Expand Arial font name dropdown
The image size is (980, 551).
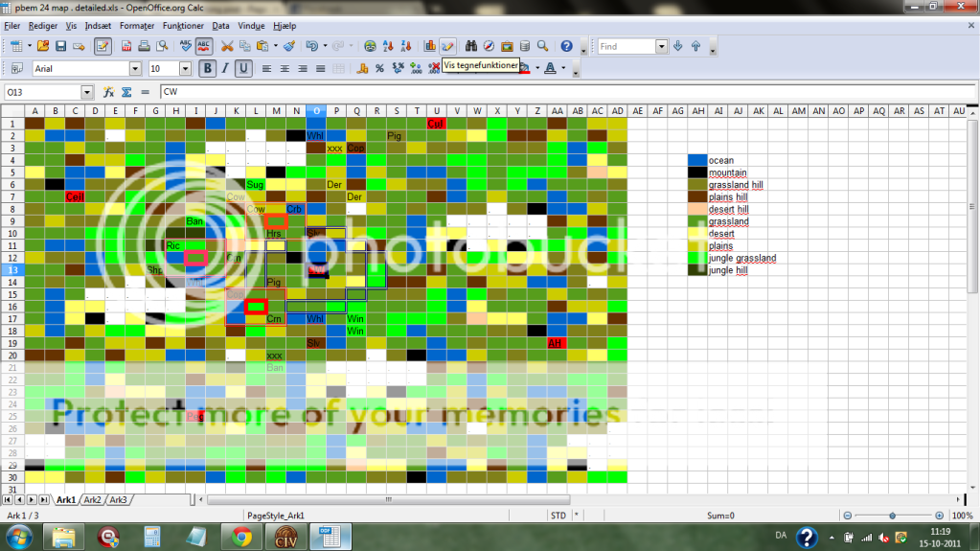[x=135, y=69]
